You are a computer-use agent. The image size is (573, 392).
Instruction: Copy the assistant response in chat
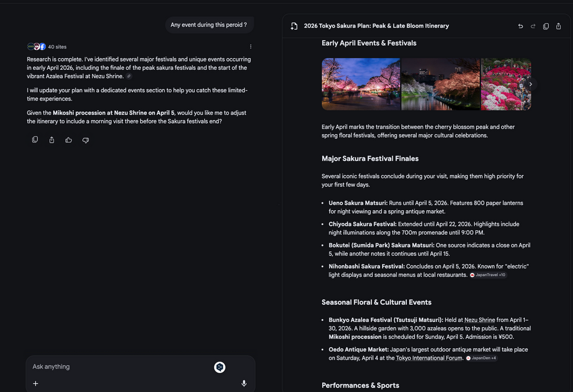[35, 140]
